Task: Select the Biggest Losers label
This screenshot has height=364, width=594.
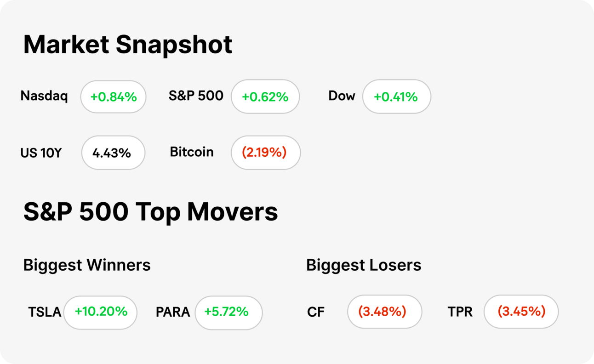Action: (x=364, y=265)
